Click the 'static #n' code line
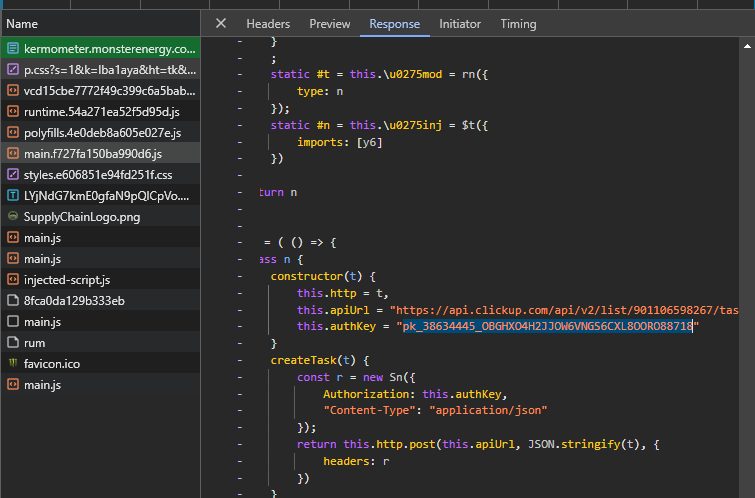Screen dimensions: 755x498 point(379,125)
